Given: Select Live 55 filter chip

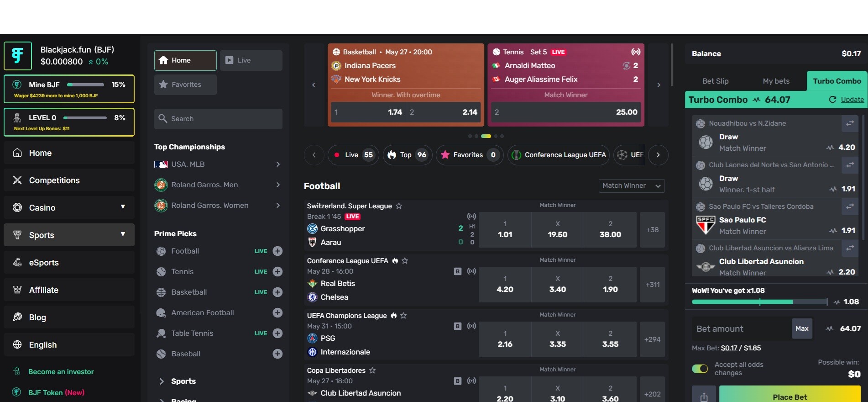Looking at the screenshot, I should 353,155.
